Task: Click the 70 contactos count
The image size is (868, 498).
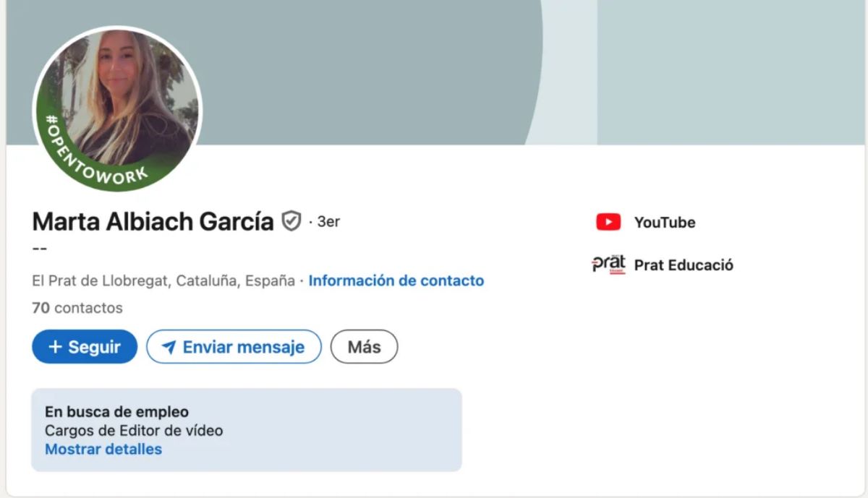Action: tap(77, 308)
